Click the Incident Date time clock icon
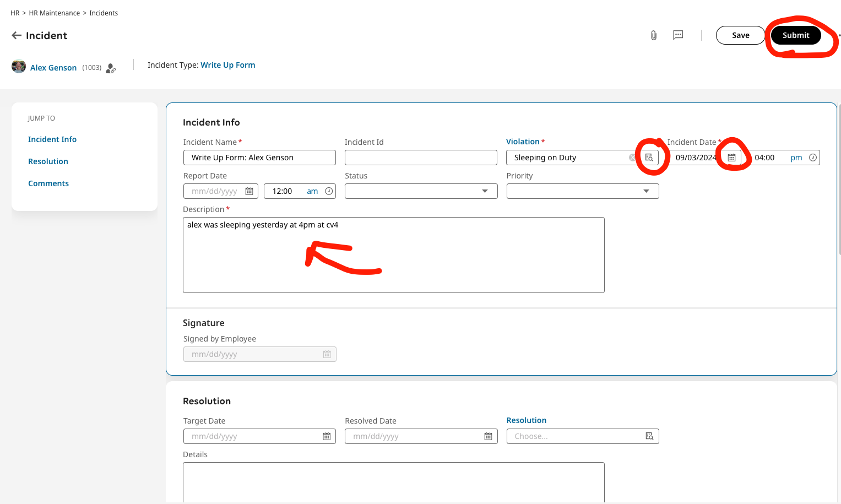841x504 pixels. [x=812, y=158]
